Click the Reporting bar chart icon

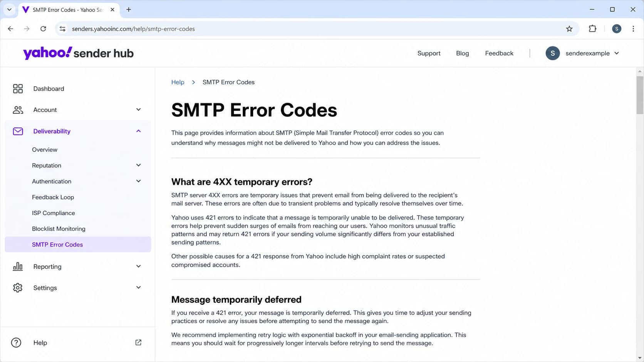[18, 267]
